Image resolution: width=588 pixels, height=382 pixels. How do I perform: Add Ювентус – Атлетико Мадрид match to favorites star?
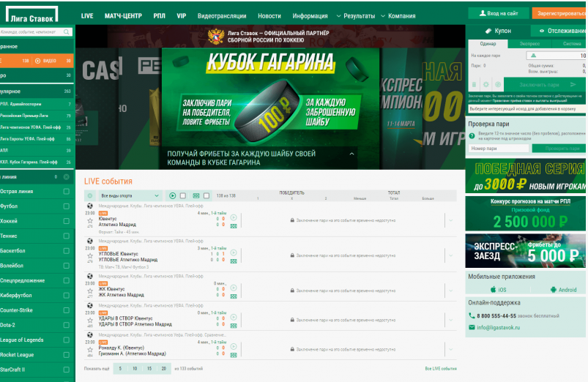click(x=90, y=221)
